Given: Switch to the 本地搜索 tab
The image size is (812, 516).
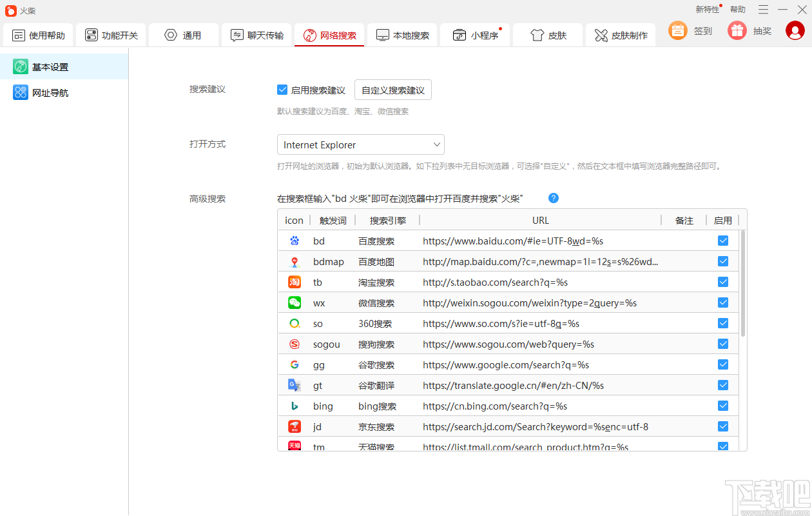Looking at the screenshot, I should click(x=403, y=35).
